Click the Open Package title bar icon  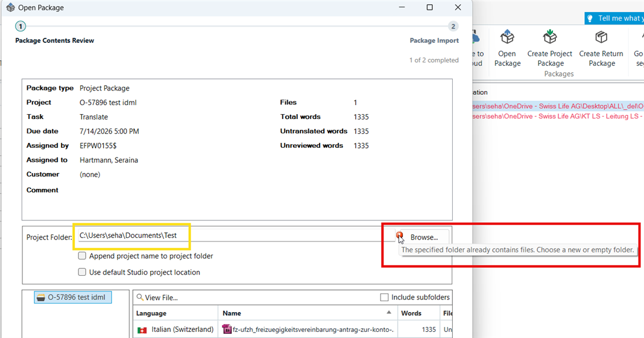pos(10,7)
